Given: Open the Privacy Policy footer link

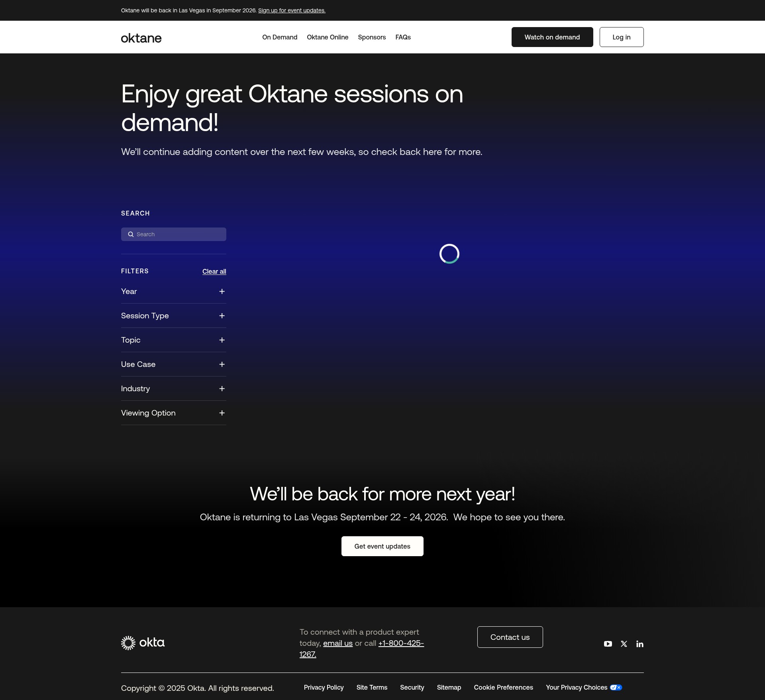Looking at the screenshot, I should click(x=324, y=687).
